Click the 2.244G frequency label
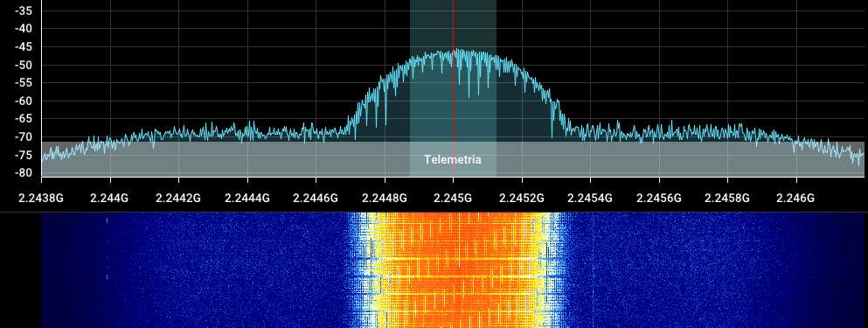This screenshot has width=868, height=328. coord(110,198)
